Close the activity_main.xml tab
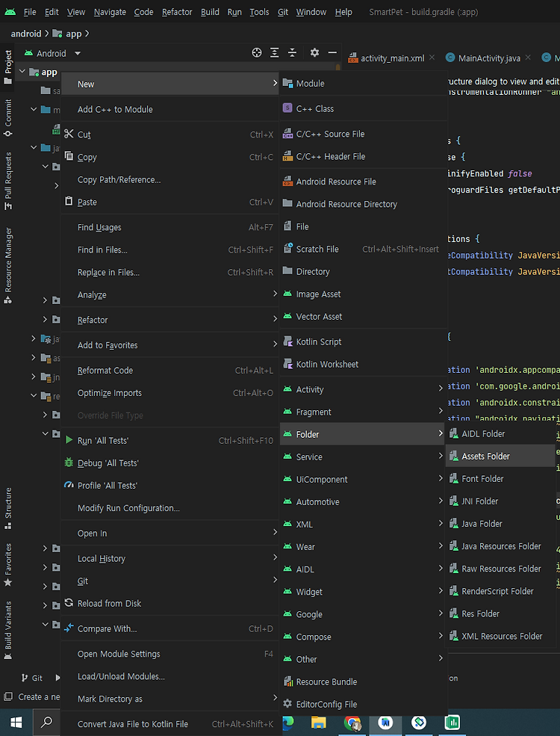Viewport: 560px width, 736px height. 432,58
